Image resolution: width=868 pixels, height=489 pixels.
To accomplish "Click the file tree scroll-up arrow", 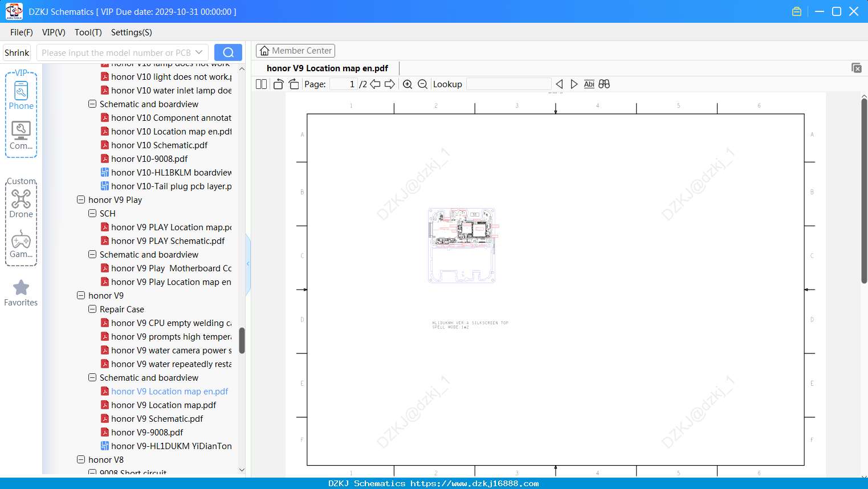I will coord(242,68).
